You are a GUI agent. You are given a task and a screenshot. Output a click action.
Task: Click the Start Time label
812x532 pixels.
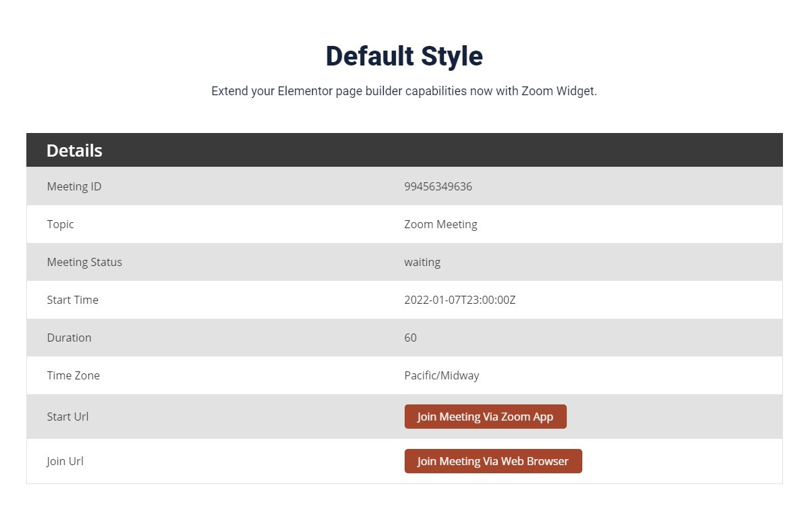click(x=72, y=300)
